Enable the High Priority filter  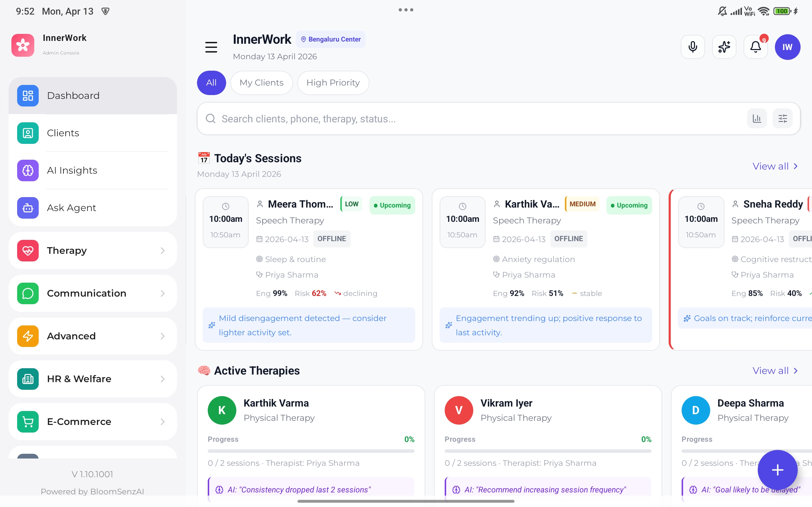pyautogui.click(x=333, y=82)
